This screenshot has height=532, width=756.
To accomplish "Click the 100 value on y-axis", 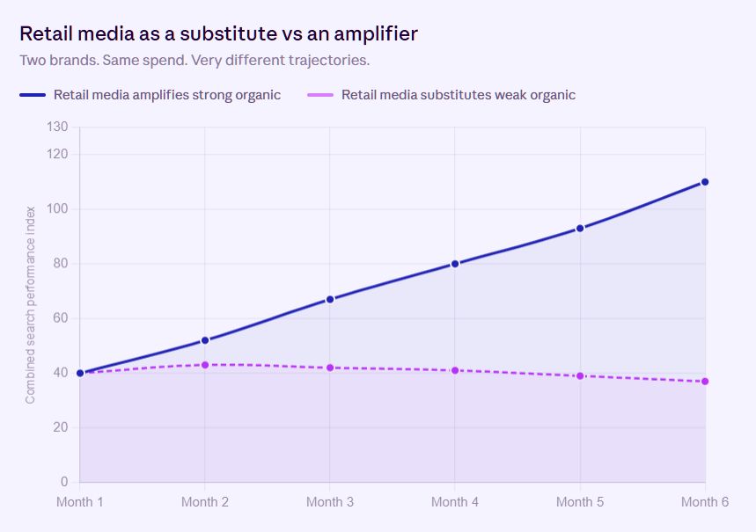I will [x=57, y=209].
